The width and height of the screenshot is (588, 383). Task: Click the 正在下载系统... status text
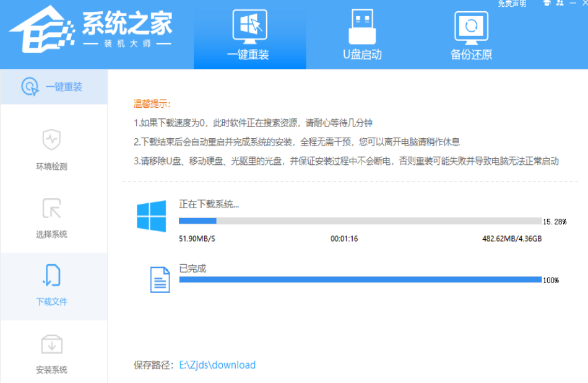(209, 205)
